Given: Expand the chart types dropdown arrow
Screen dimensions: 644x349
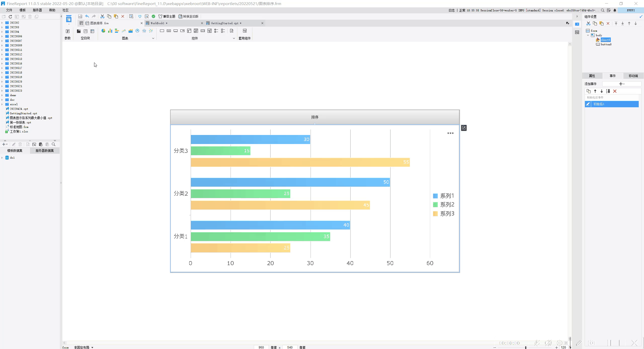Looking at the screenshot, I should click(x=153, y=38).
